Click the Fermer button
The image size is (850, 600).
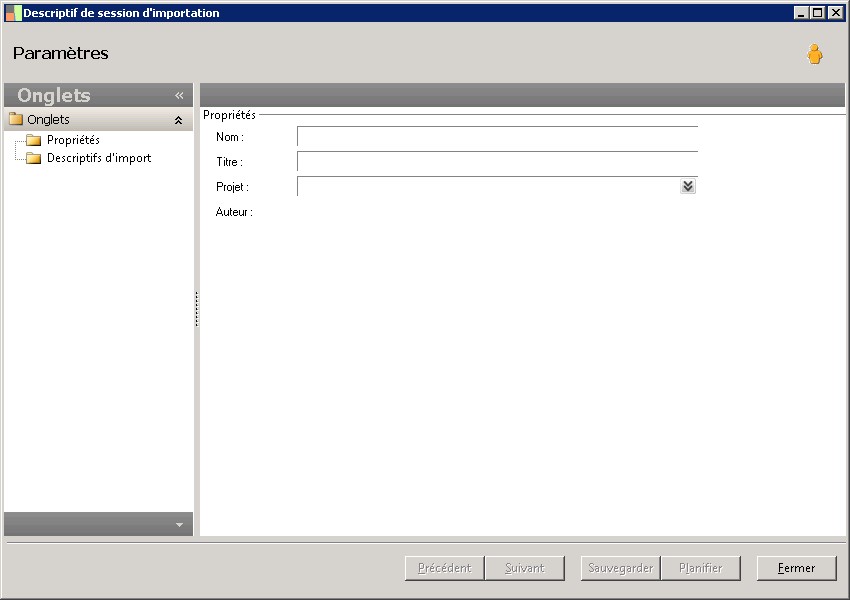point(796,568)
